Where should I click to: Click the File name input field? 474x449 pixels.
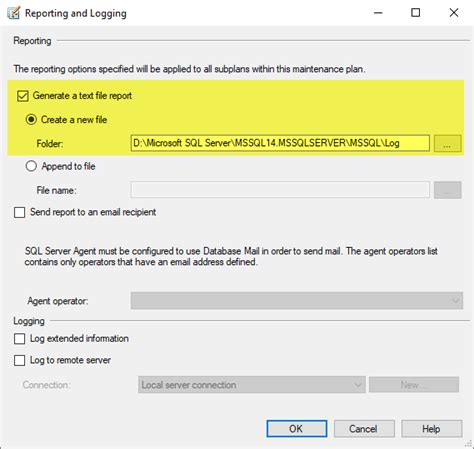[x=280, y=190]
